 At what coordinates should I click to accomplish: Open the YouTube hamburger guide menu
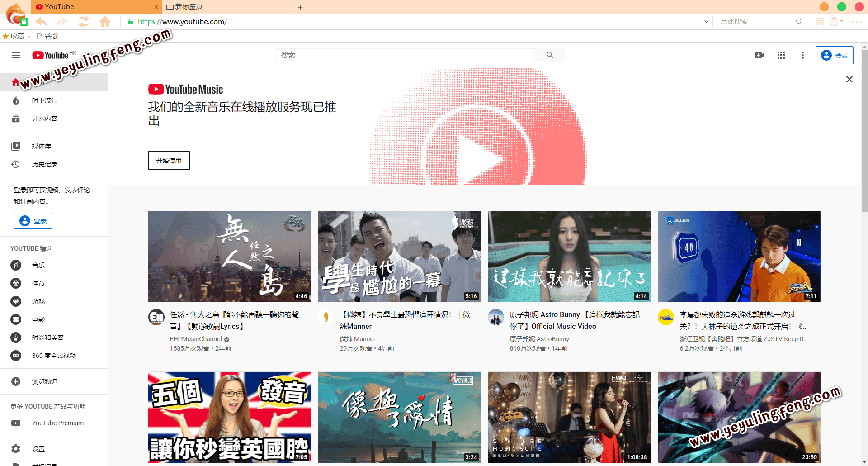point(16,55)
